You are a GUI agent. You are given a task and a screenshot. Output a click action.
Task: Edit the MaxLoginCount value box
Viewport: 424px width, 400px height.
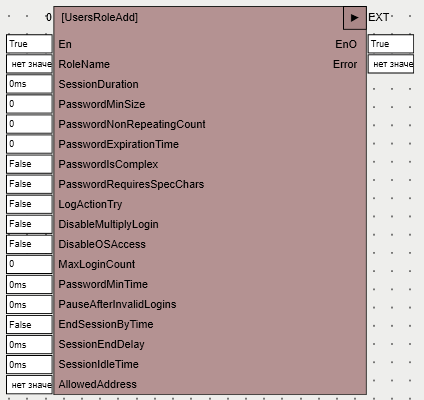coord(29,264)
